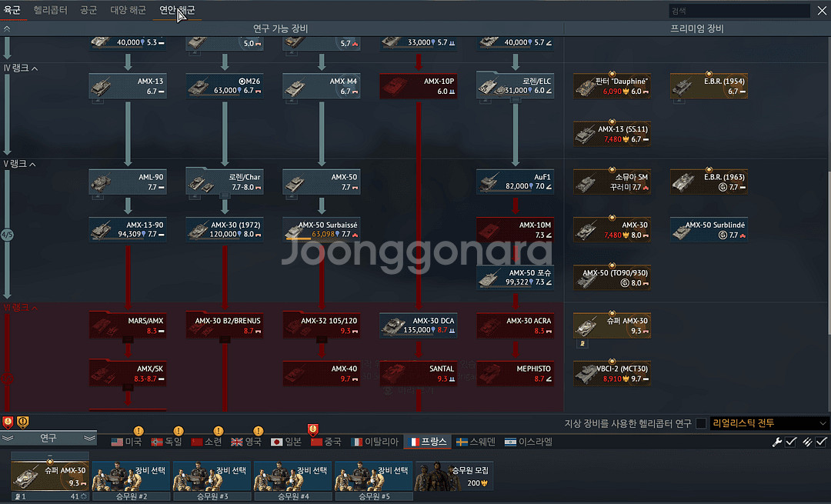Open the 대양 해군 tab
Screen dimensions: 831x504
point(128,10)
